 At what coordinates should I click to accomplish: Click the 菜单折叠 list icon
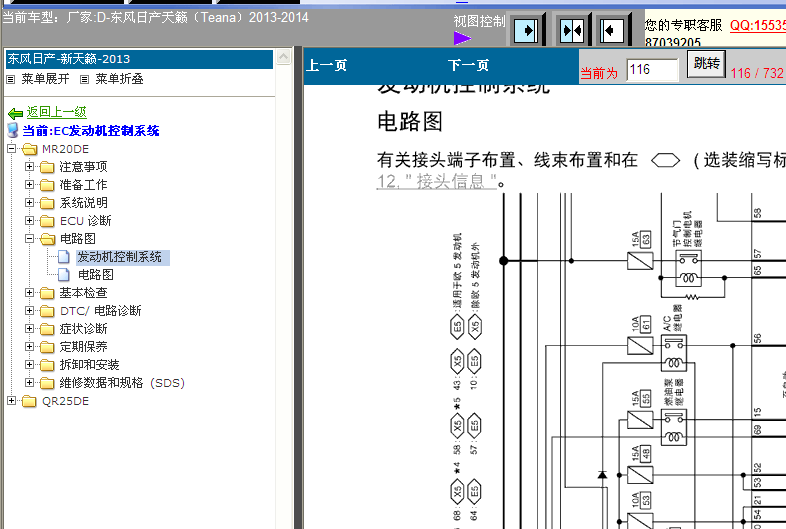click(85, 79)
